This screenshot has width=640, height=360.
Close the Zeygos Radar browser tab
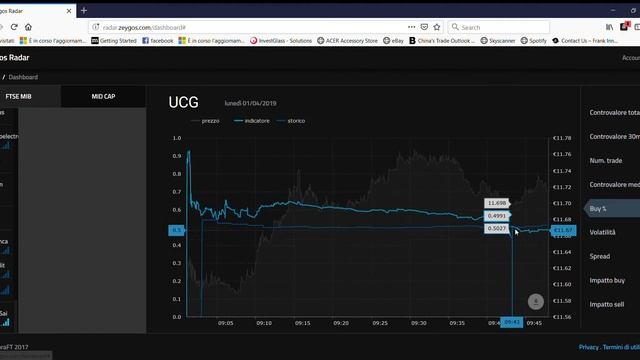[69, 11]
